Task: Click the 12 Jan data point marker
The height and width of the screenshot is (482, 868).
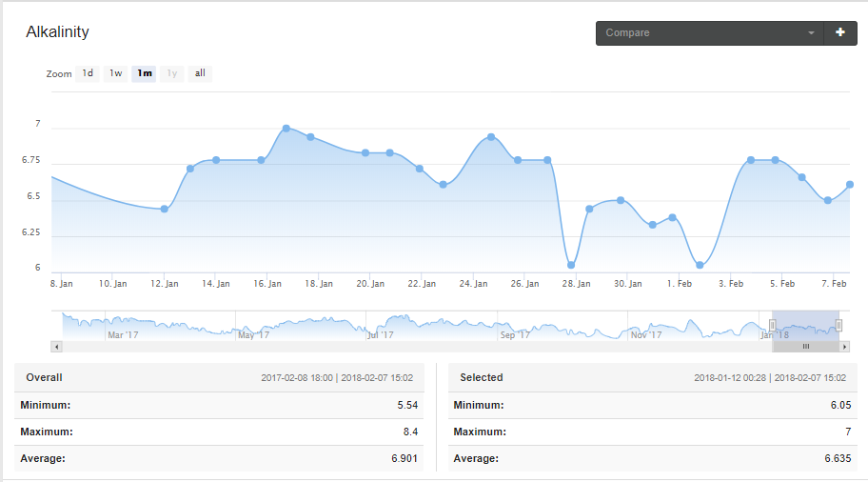Action: pos(165,210)
